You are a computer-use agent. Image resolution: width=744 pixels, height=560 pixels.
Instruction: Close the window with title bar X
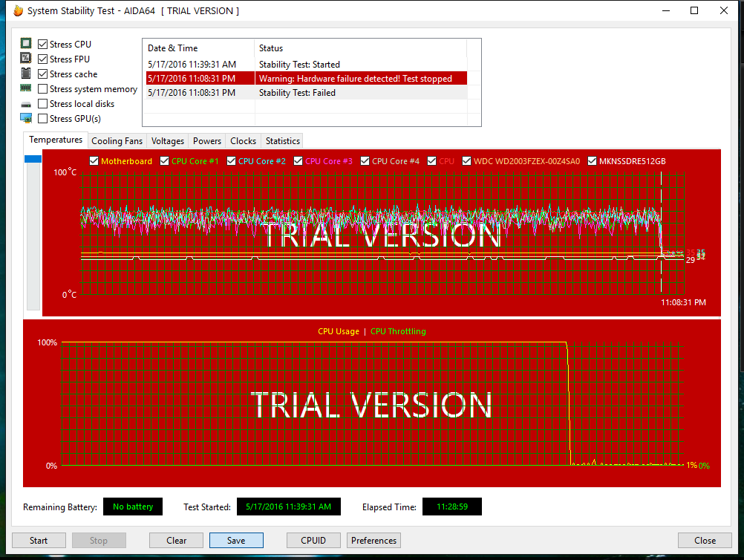point(724,10)
